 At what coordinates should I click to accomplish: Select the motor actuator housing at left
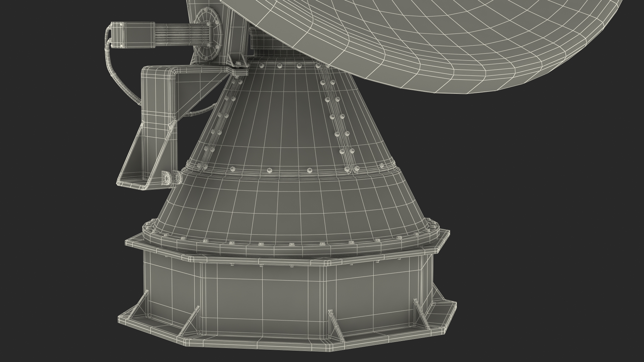[133, 36]
